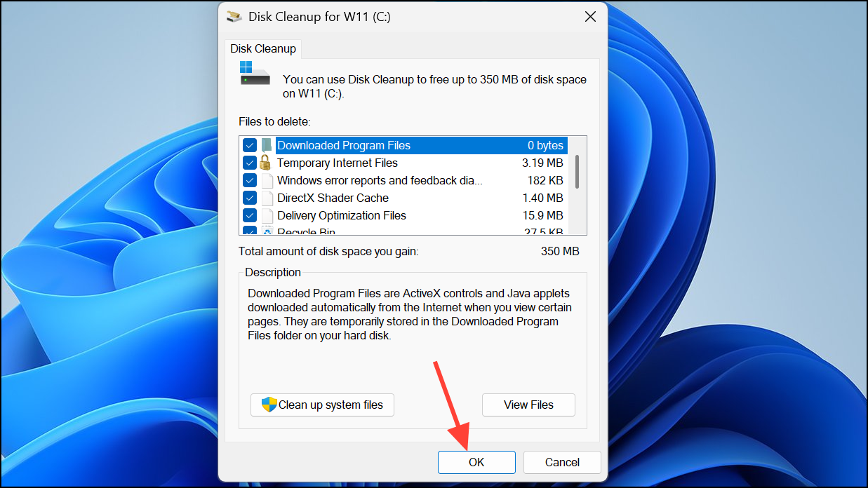Viewport: 868px width, 488px height.
Task: Click the file icon next to DirectX Shader Cache
Action: pyautogui.click(x=267, y=198)
